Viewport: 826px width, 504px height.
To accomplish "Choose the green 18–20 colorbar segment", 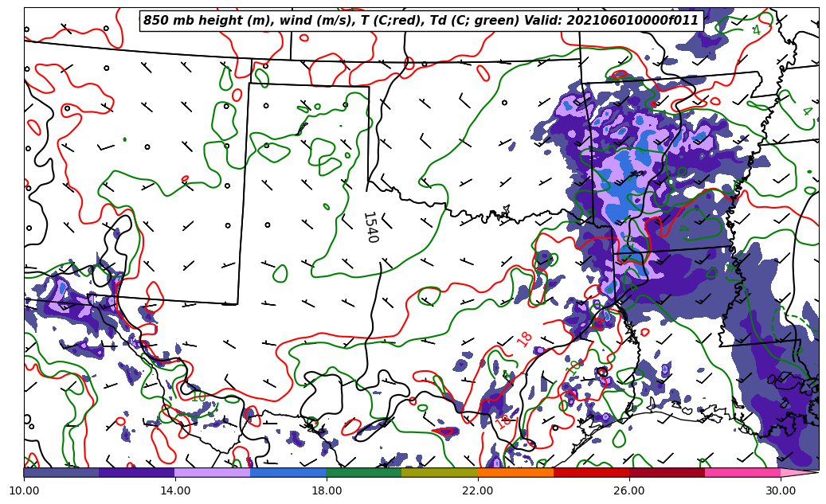I will (364, 472).
